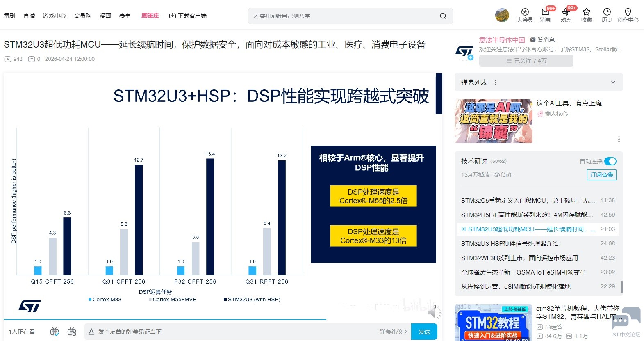Open the 尚硅谷 uploader link

point(554,327)
